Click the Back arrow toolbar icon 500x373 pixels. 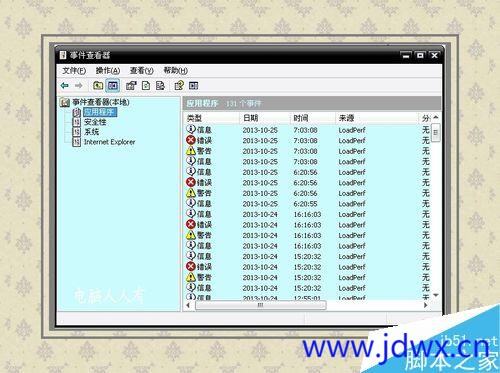pyautogui.click(x=65, y=86)
